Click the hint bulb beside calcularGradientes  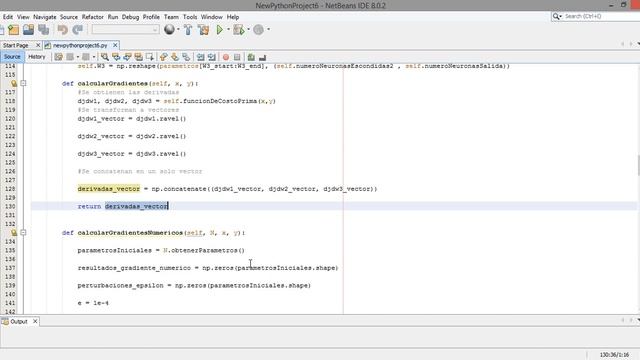point(14,83)
